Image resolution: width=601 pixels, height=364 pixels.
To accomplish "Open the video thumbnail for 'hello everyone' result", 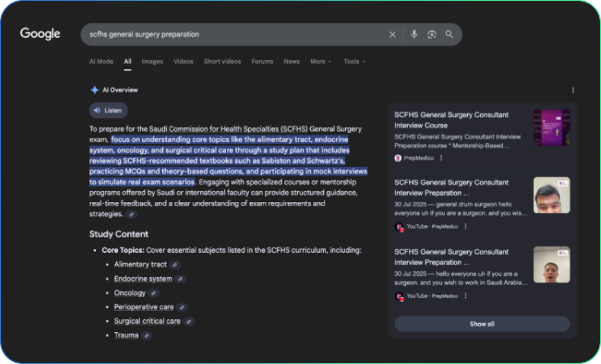I will click(552, 264).
